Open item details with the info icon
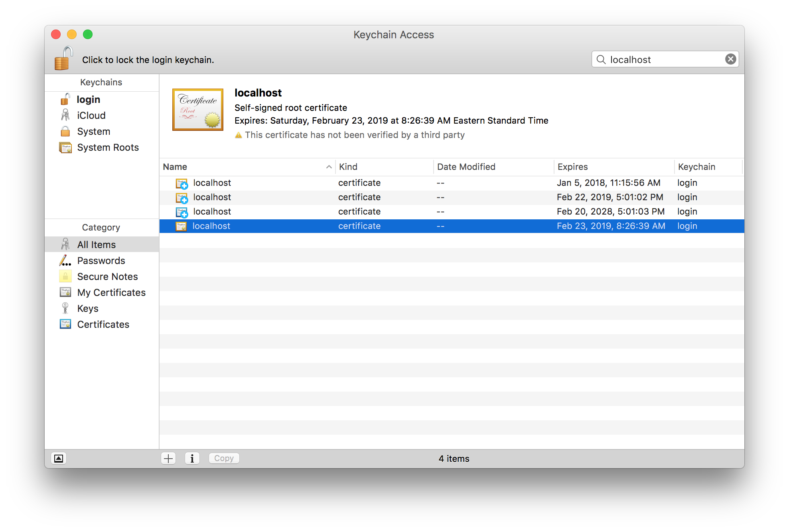The image size is (789, 532). (192, 458)
